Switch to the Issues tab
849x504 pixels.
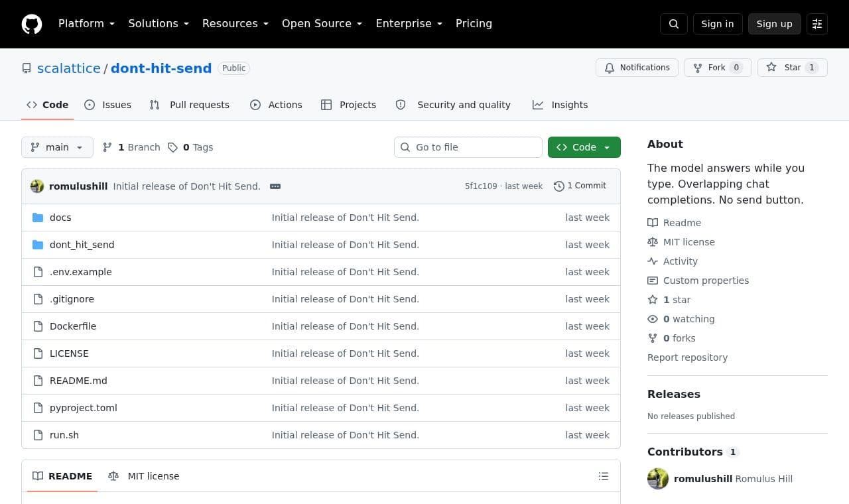click(108, 105)
